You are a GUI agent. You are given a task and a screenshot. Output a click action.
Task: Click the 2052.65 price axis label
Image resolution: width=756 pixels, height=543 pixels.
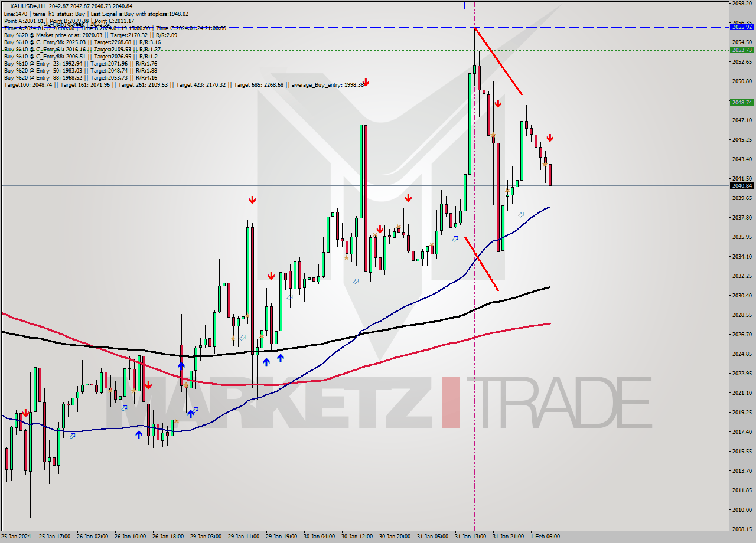(x=742, y=61)
